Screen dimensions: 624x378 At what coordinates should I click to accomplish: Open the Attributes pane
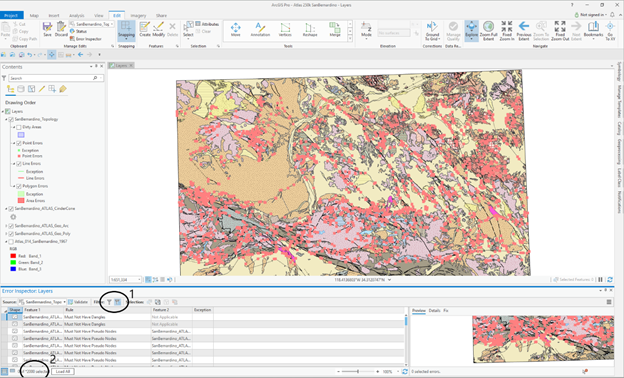tap(207, 24)
